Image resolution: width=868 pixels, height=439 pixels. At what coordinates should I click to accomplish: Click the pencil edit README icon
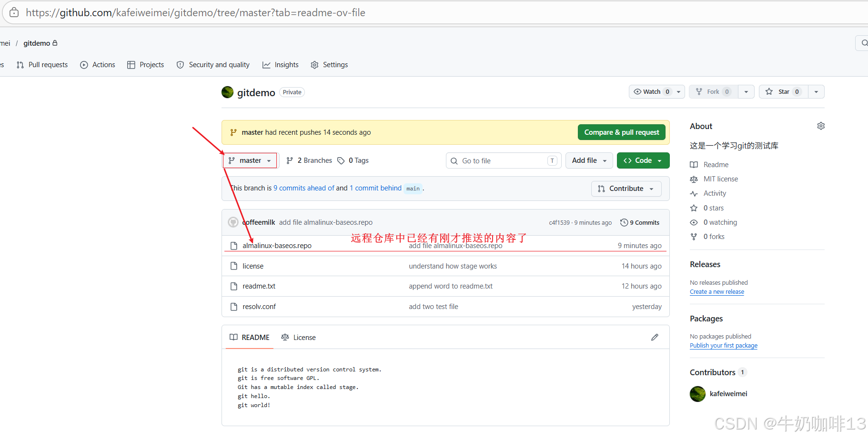pyautogui.click(x=655, y=337)
